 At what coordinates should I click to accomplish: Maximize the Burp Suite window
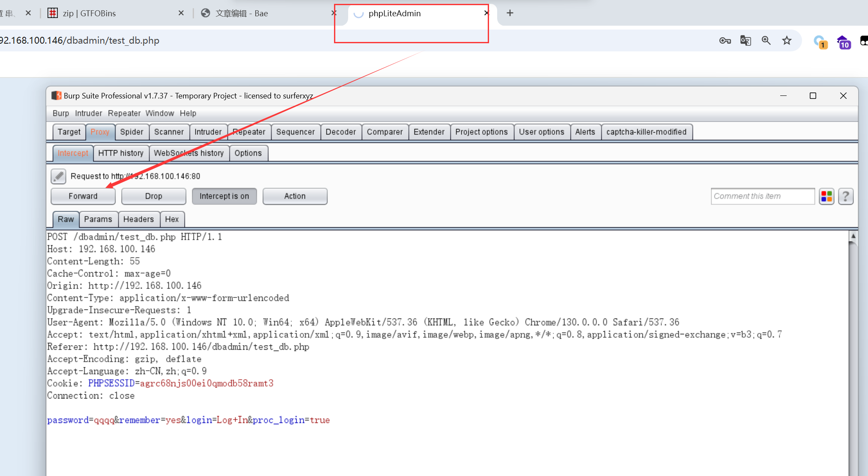coord(813,95)
